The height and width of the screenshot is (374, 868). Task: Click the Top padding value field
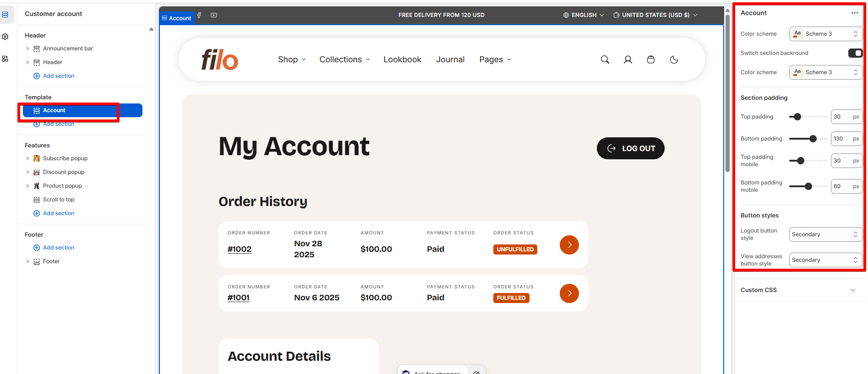846,117
